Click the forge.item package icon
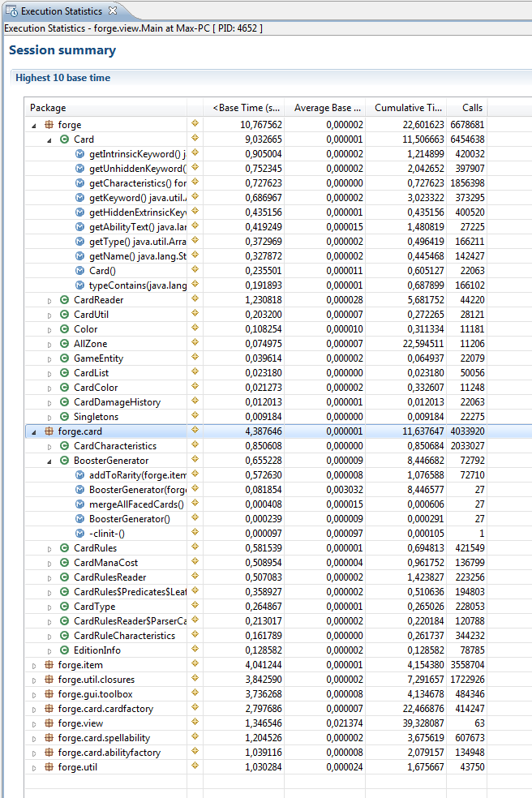Screen dimensions: 532x798 (x=49, y=665)
